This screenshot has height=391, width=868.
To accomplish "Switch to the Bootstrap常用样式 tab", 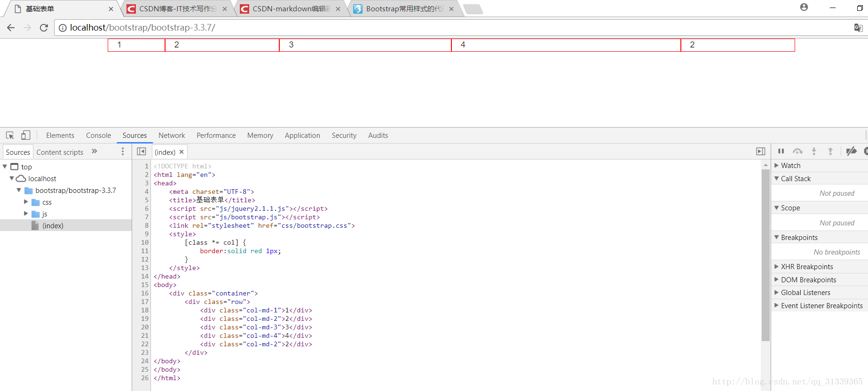I will pos(404,9).
